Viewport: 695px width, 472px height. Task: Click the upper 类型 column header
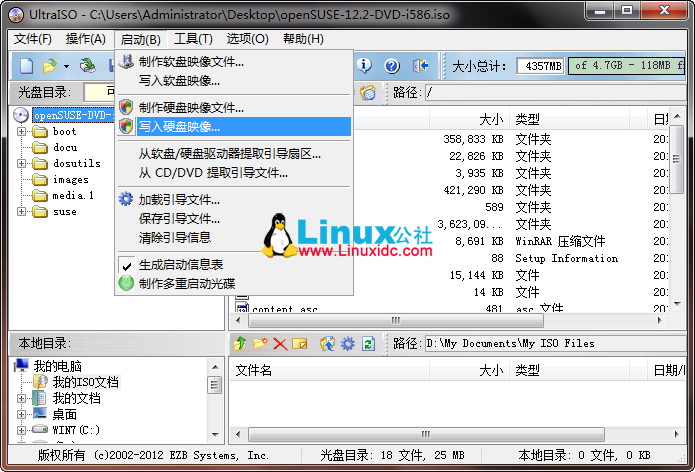point(569,119)
